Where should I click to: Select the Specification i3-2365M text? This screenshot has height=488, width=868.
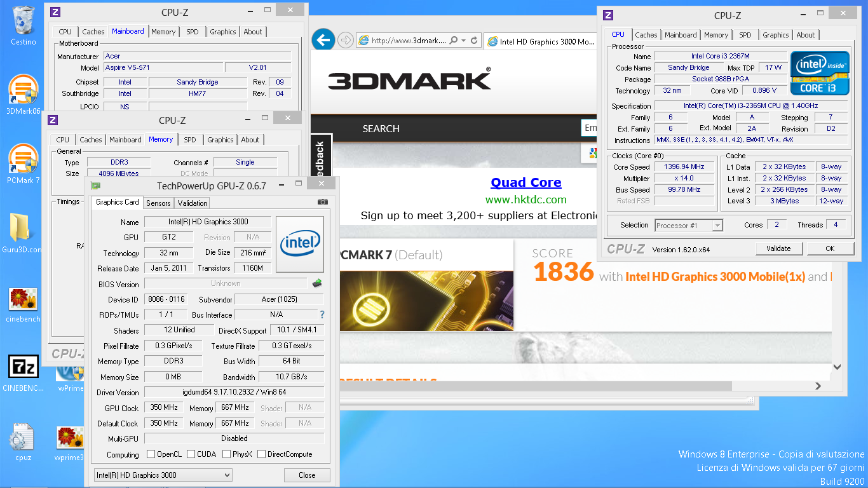(x=751, y=106)
